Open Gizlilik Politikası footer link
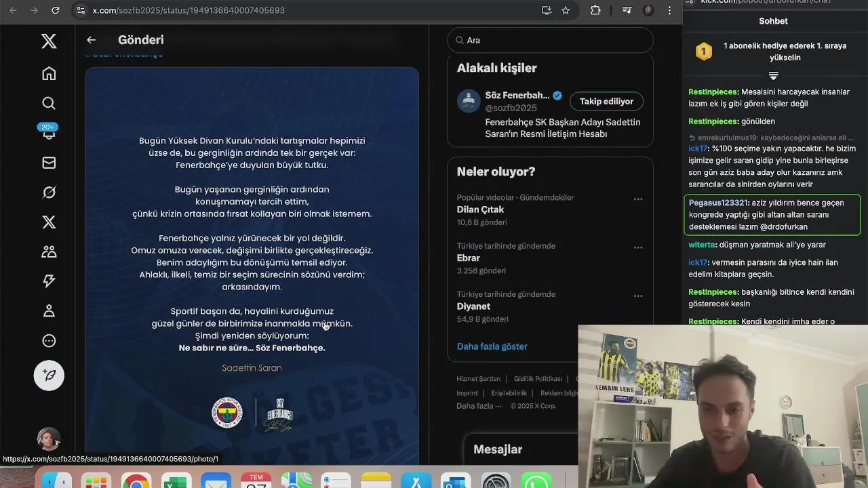Image resolution: width=868 pixels, height=488 pixels. coord(538,379)
